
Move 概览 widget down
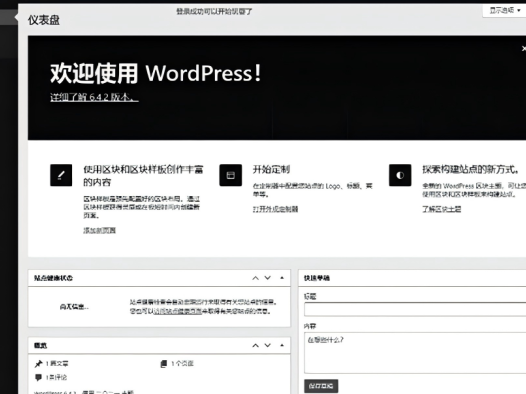(267, 345)
